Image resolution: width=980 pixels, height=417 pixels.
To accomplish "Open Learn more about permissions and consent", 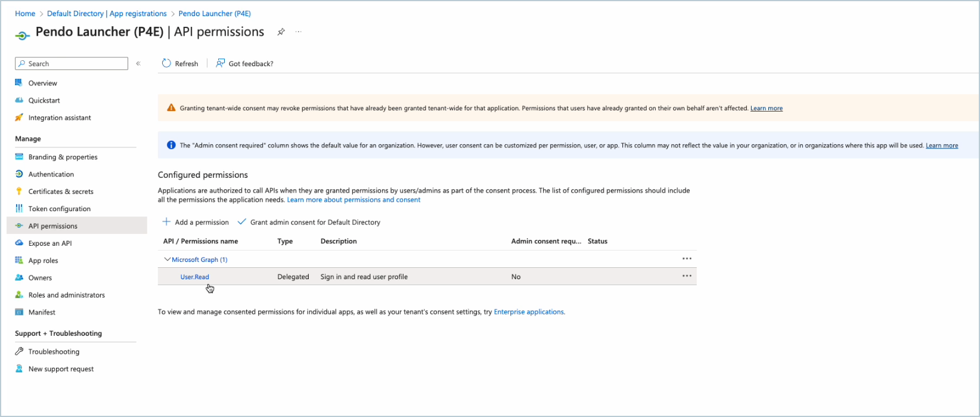I will click(x=353, y=200).
